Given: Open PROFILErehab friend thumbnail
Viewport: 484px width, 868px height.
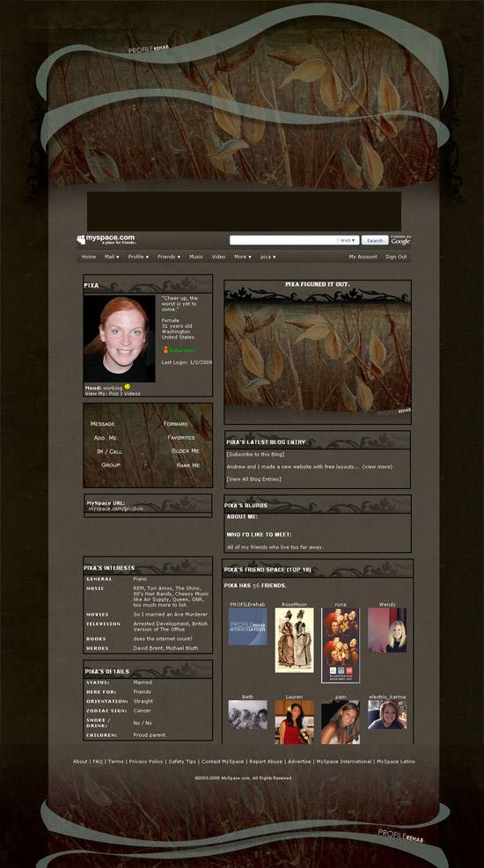Looking at the screenshot, I should (x=247, y=627).
